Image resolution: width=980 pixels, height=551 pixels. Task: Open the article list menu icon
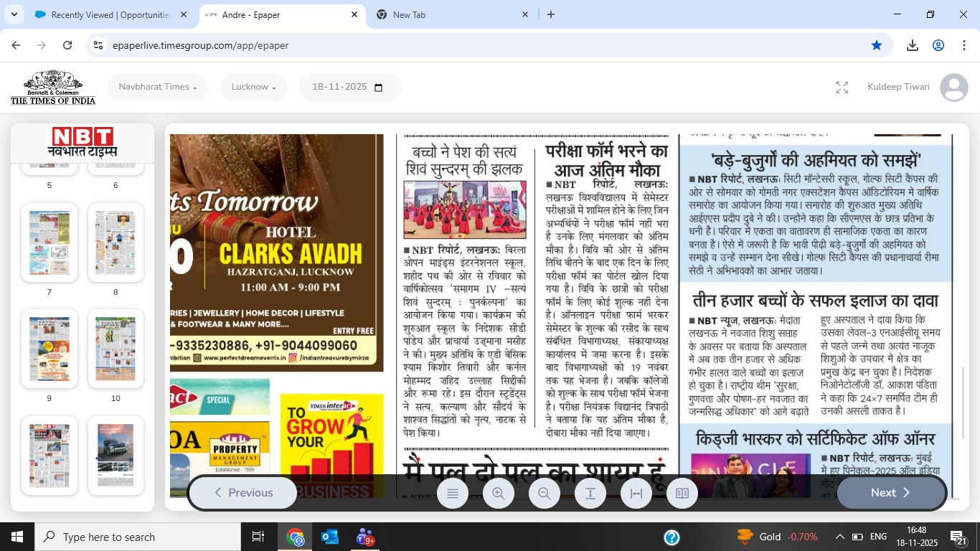[453, 494]
